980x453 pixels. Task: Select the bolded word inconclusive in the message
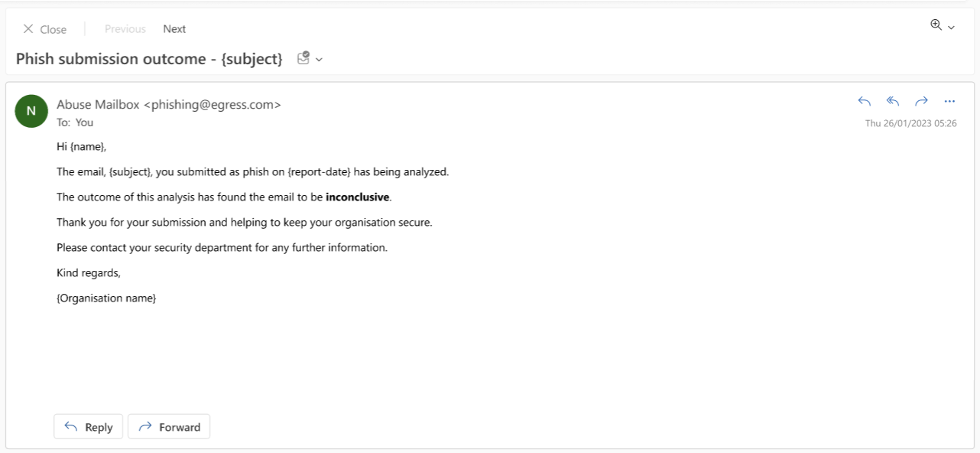357,197
